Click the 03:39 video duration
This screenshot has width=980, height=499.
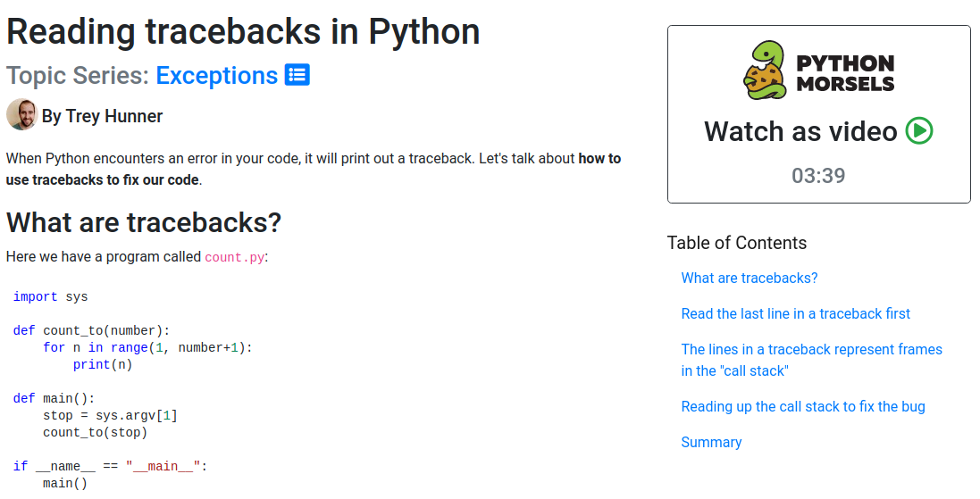818,175
